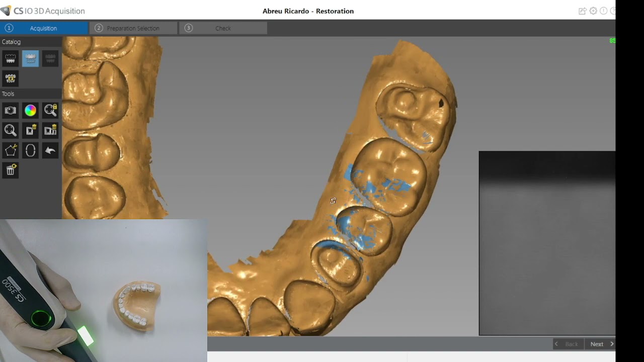The image size is (644, 362).
Task: Click the camera snapshot tool
Action: pyautogui.click(x=11, y=111)
